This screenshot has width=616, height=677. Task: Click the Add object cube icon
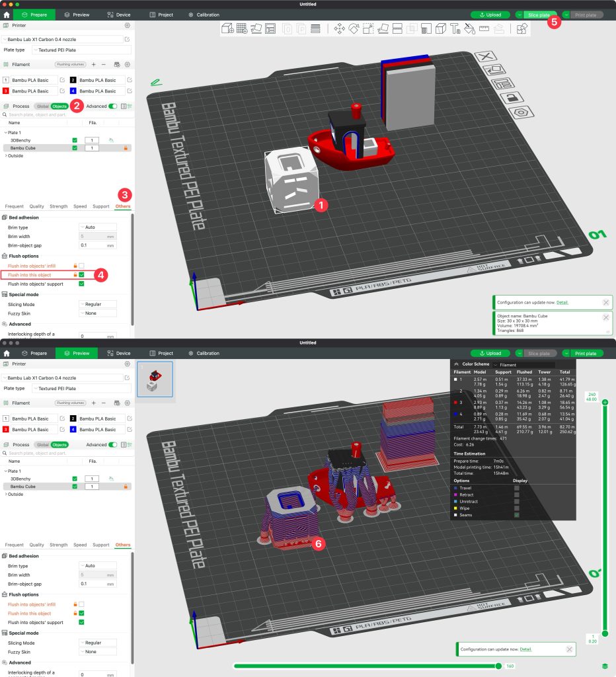click(227, 28)
